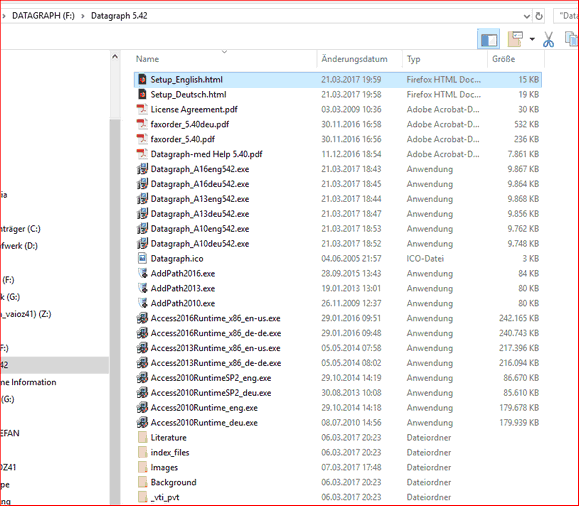The height and width of the screenshot is (506, 579).
Task: Click the Typ column header
Action: [413, 59]
